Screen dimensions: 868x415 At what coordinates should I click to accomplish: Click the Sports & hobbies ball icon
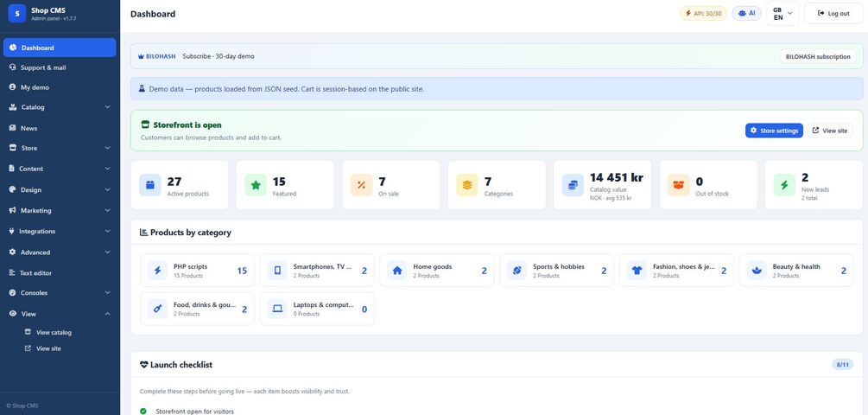click(x=517, y=271)
